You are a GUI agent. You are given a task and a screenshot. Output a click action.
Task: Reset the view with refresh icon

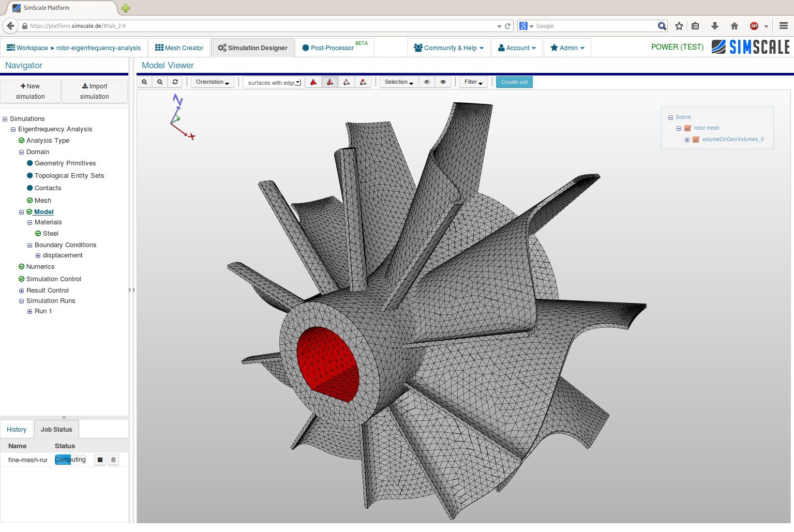tap(175, 82)
